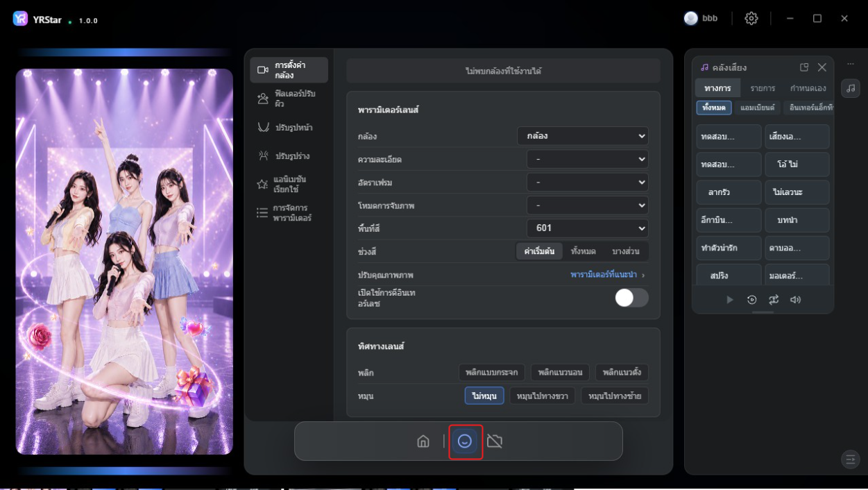The height and width of the screenshot is (490, 868).
Task: Filter sounds by แอมเบียนต์
Action: coord(757,108)
